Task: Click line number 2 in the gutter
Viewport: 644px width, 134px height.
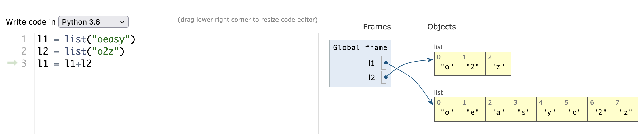Action: click(24, 51)
